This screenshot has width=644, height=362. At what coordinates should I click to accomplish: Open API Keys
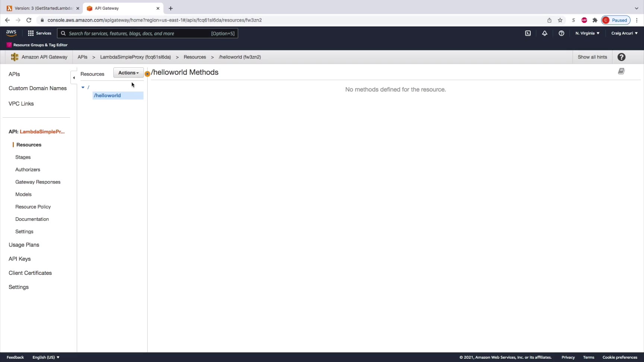point(20,259)
